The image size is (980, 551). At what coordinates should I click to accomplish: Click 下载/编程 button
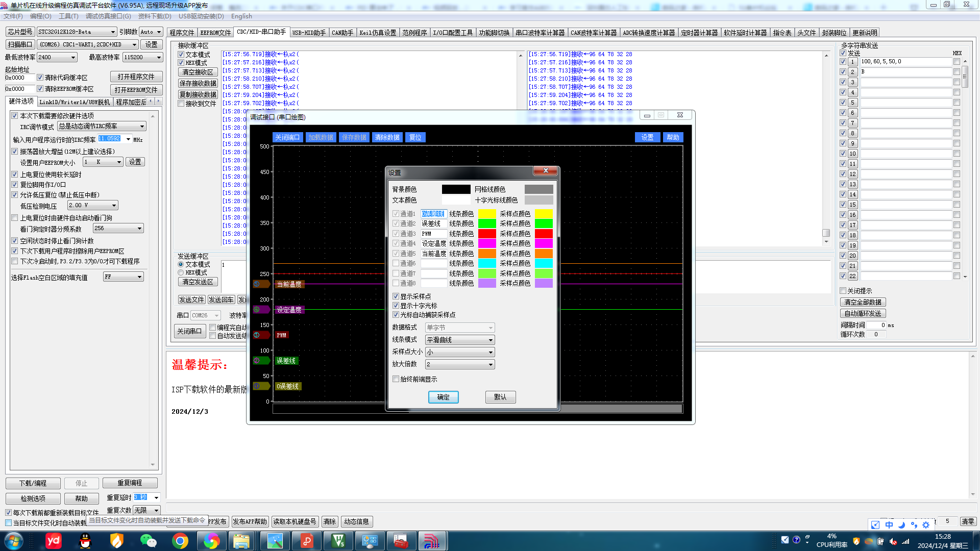coord(33,483)
